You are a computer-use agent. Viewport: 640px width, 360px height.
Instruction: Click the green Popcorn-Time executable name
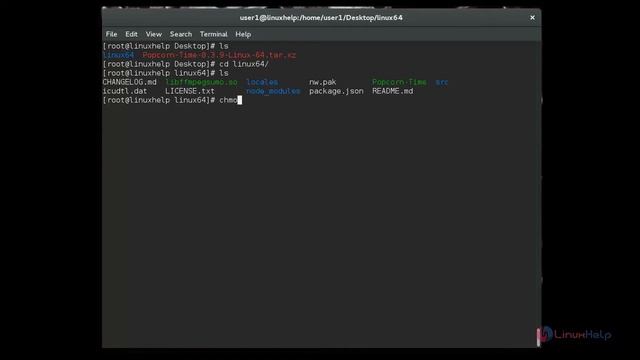399,82
